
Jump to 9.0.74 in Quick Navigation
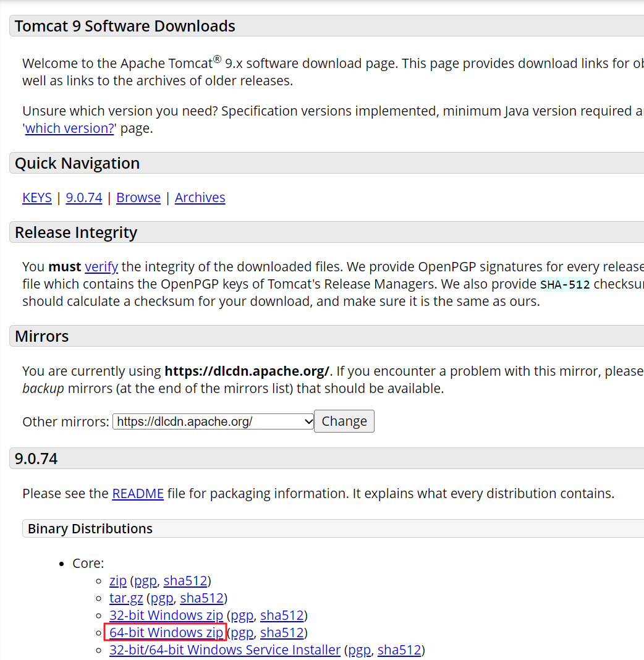point(84,197)
